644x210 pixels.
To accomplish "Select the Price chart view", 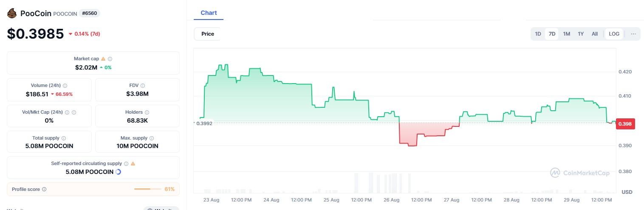I will (x=208, y=34).
